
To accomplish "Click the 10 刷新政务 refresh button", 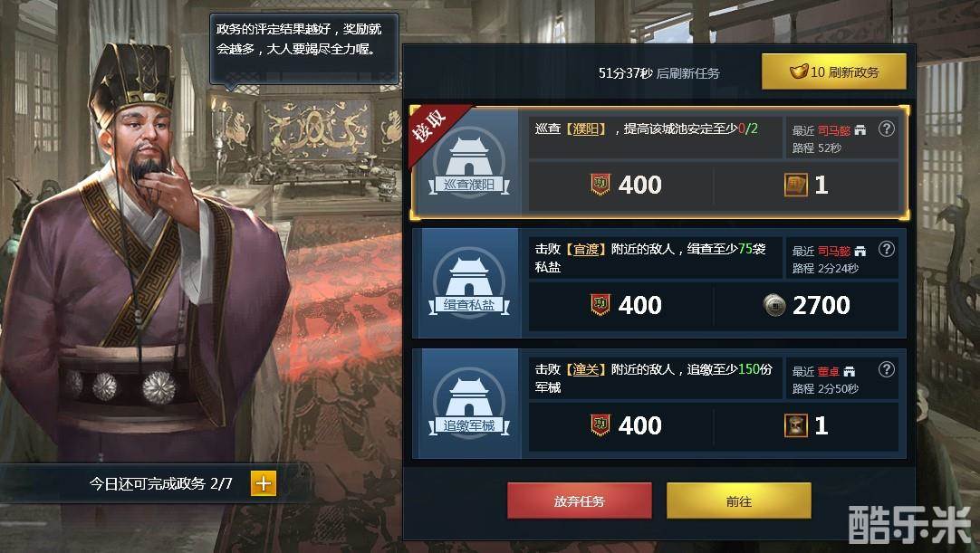I will pos(834,72).
